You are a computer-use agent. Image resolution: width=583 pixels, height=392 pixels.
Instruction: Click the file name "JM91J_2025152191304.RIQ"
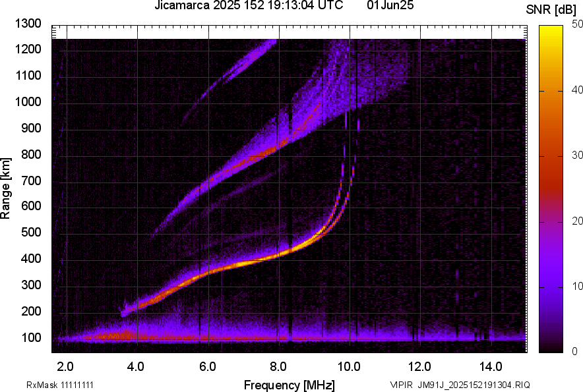pyautogui.click(x=474, y=385)
